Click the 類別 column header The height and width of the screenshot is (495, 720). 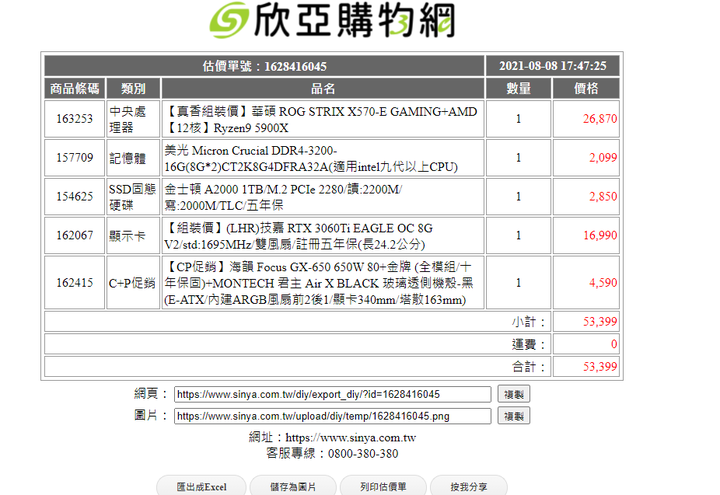(133, 88)
